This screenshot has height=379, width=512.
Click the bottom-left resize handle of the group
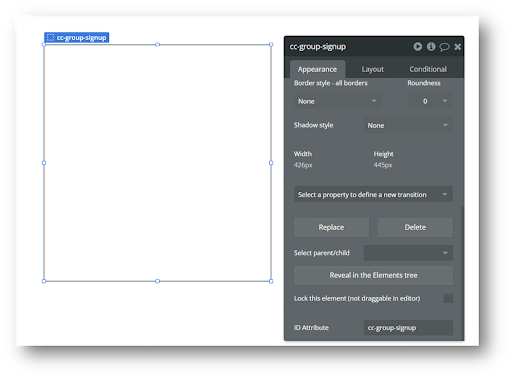tap(44, 281)
